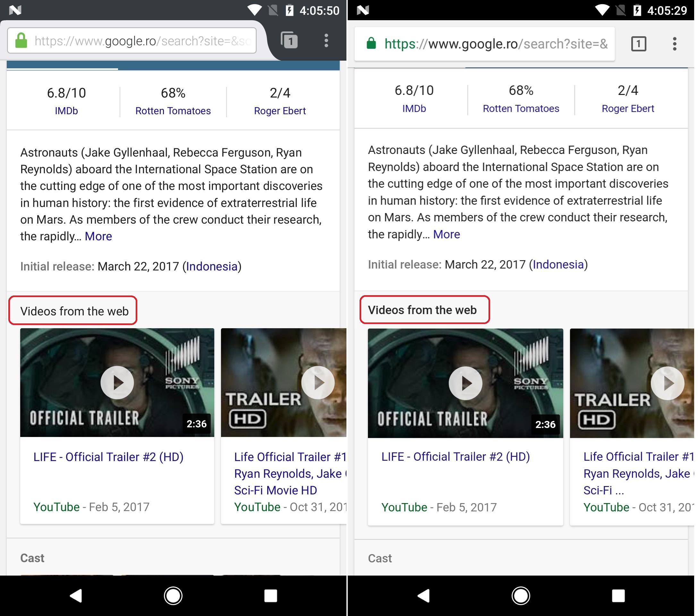698x616 pixels.
Task: Tap 'Videos from the web' heading, left phone
Action: [x=74, y=311]
